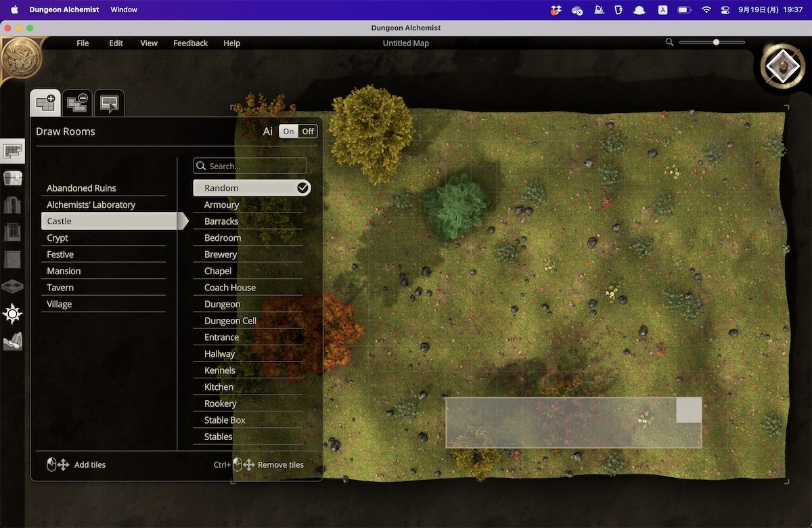Select the sun lighting settings icon
Viewport: 812px width, 528px height.
13,314
